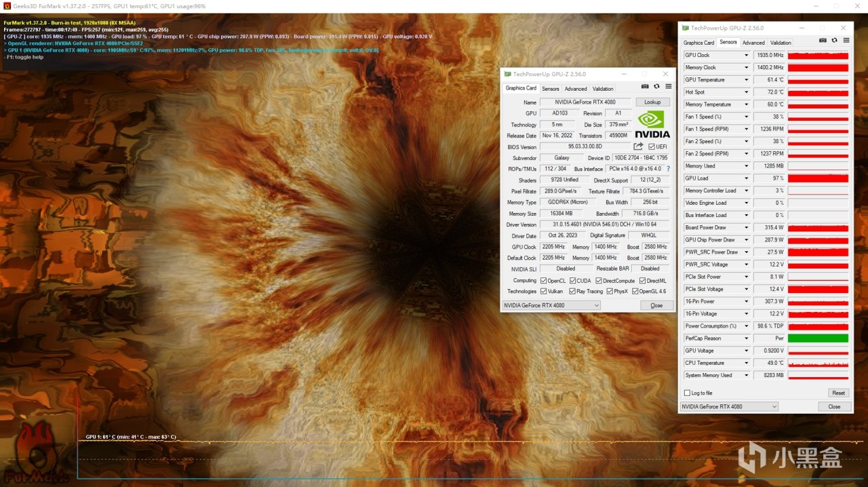Click the refresh icon in Sensors window
The height and width of the screenshot is (487, 868).
(834, 41)
